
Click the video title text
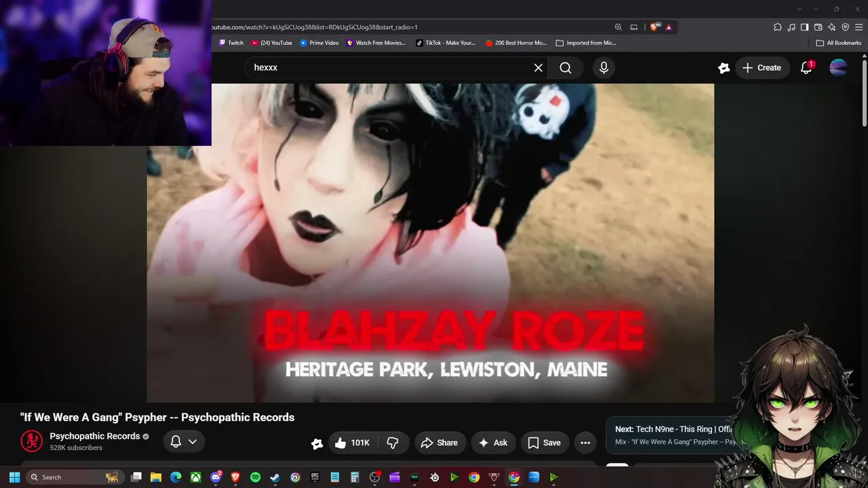157,418
